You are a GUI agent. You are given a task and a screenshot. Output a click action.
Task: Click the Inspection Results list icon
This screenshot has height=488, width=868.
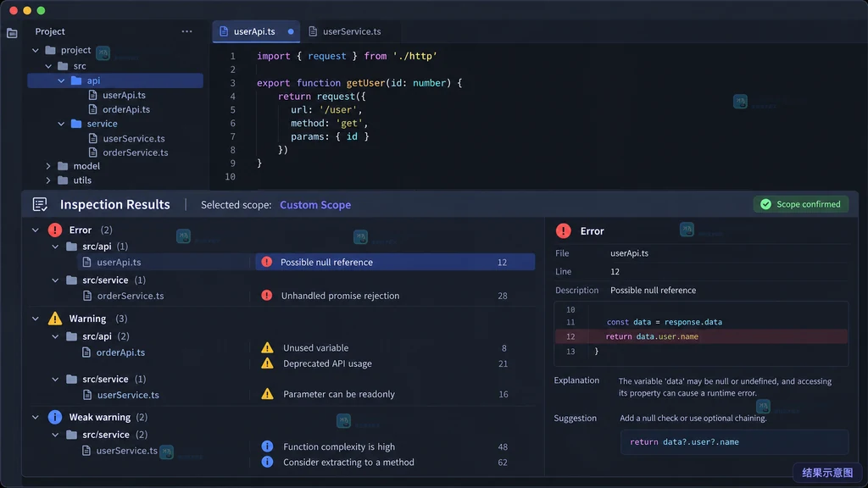(40, 204)
